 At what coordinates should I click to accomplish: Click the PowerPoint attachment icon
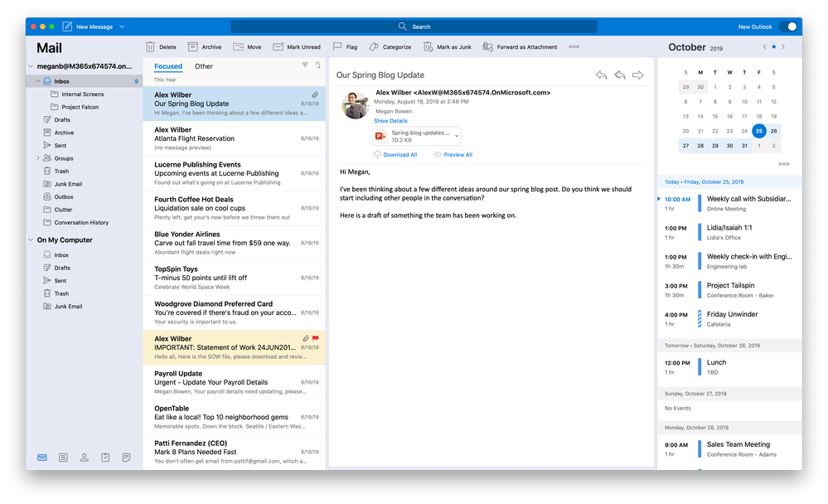click(380, 136)
